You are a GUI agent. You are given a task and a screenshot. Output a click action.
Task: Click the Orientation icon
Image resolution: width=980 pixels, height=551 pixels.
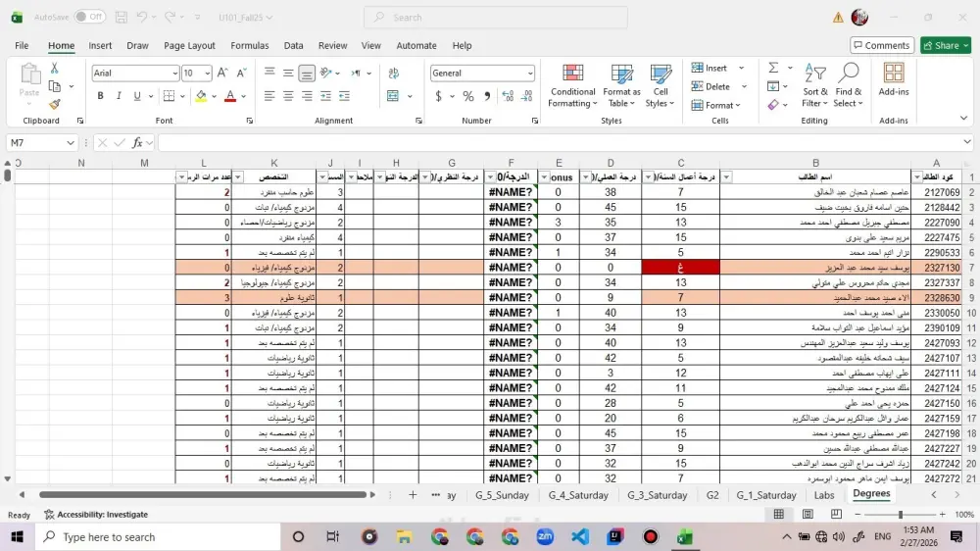point(325,74)
